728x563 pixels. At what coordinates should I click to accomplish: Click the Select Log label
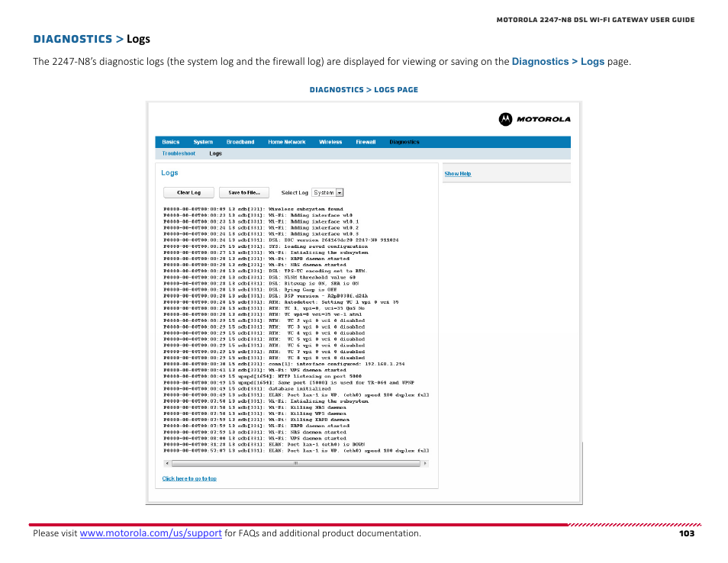pos(295,192)
